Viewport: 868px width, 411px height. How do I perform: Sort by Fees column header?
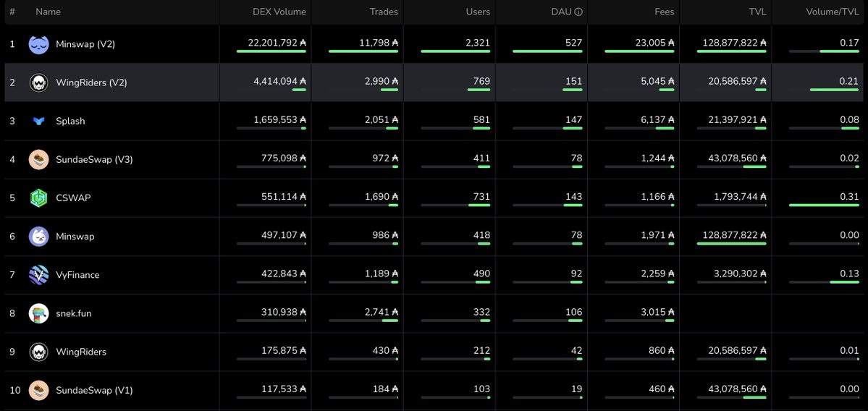pyautogui.click(x=665, y=12)
